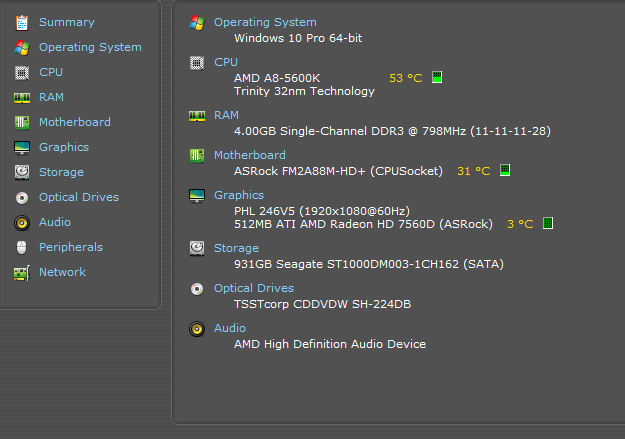The image size is (625, 439).
Task: Click the CPU chip icon in sidebar
Action: pos(21,72)
